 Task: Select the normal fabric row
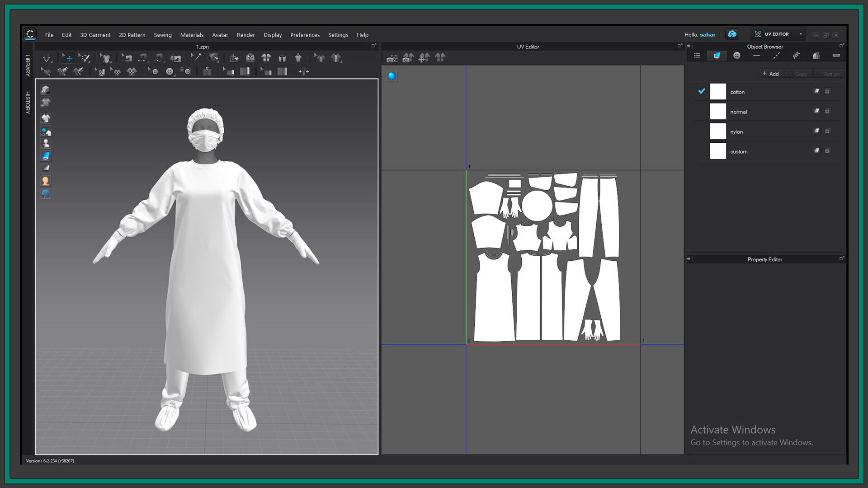pyautogui.click(x=767, y=112)
